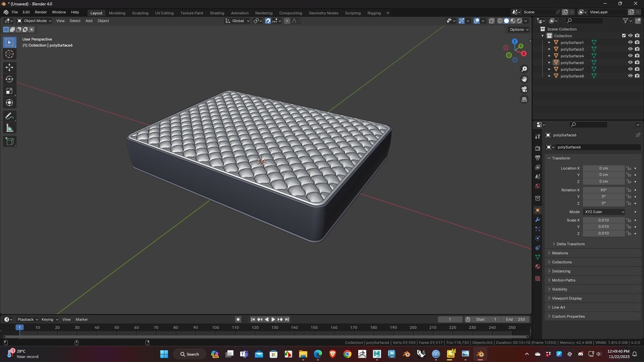Open the Scene properties tab
Screen dimensions: 644x362
tap(538, 176)
